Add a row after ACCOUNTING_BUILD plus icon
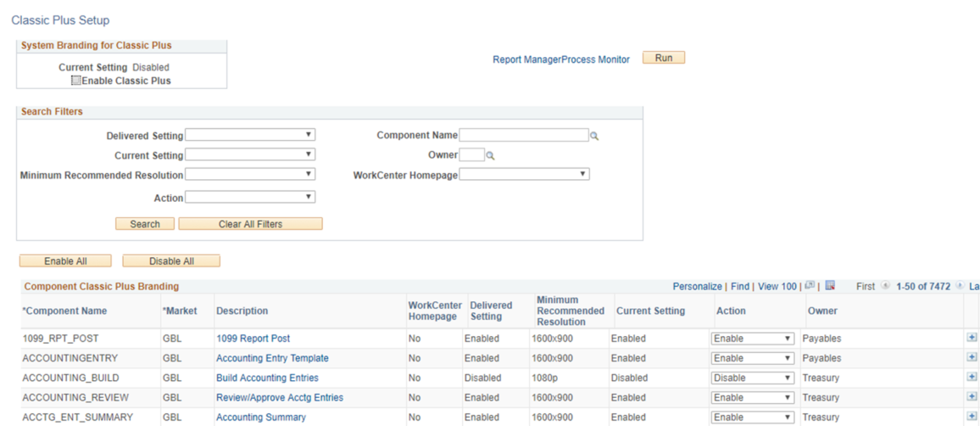 tap(972, 378)
